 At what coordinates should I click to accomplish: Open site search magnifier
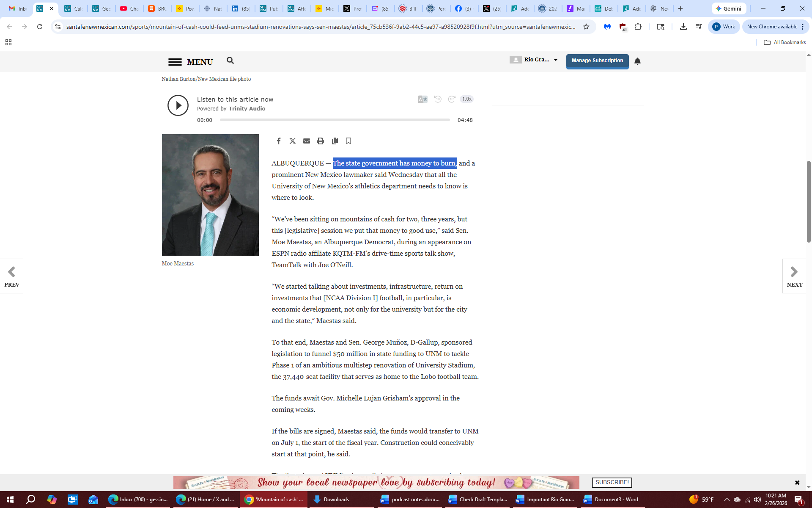point(230,61)
